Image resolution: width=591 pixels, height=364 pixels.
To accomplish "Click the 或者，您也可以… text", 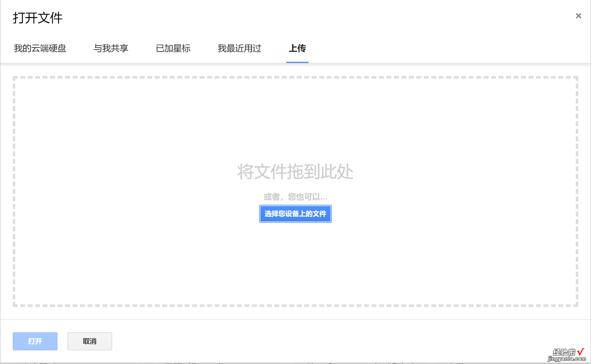I will (x=295, y=197).
